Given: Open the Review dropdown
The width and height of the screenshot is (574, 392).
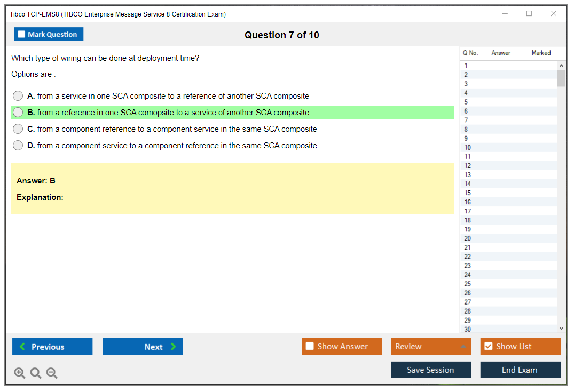Looking at the screenshot, I should 430,347.
